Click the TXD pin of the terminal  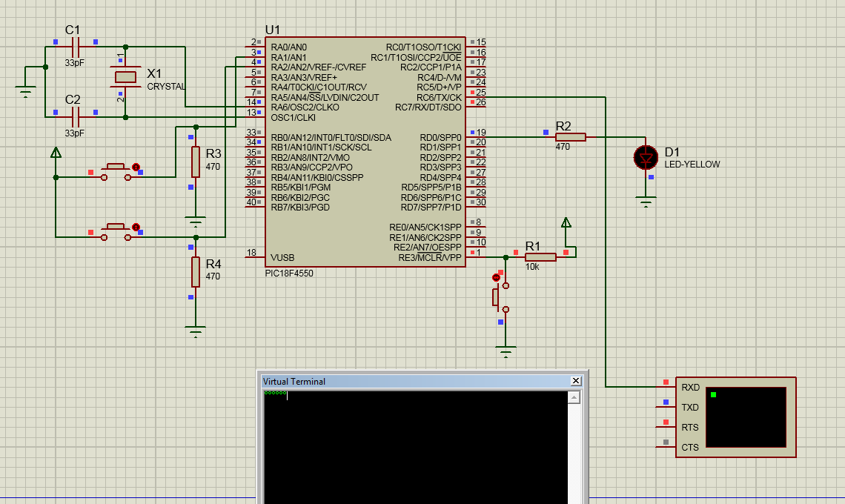point(666,407)
